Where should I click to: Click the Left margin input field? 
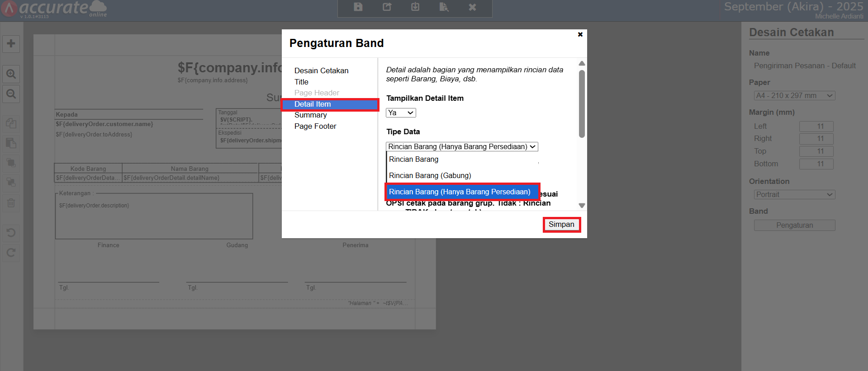point(816,127)
